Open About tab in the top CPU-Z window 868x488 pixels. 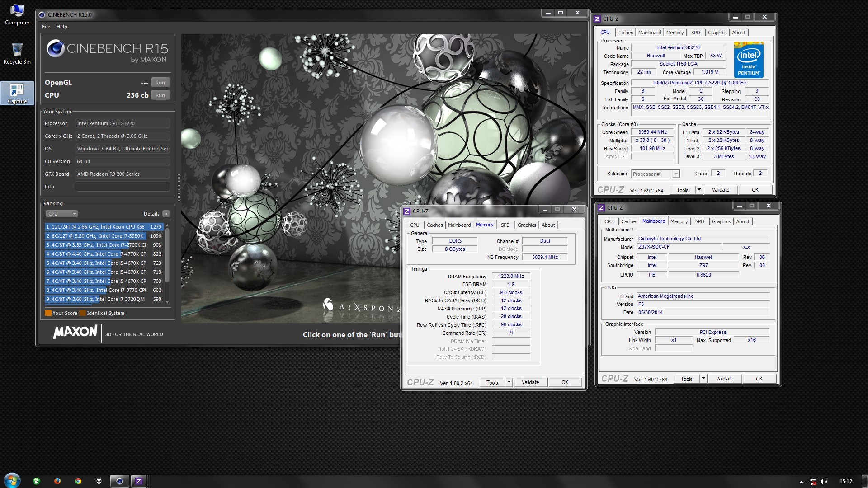[739, 33]
